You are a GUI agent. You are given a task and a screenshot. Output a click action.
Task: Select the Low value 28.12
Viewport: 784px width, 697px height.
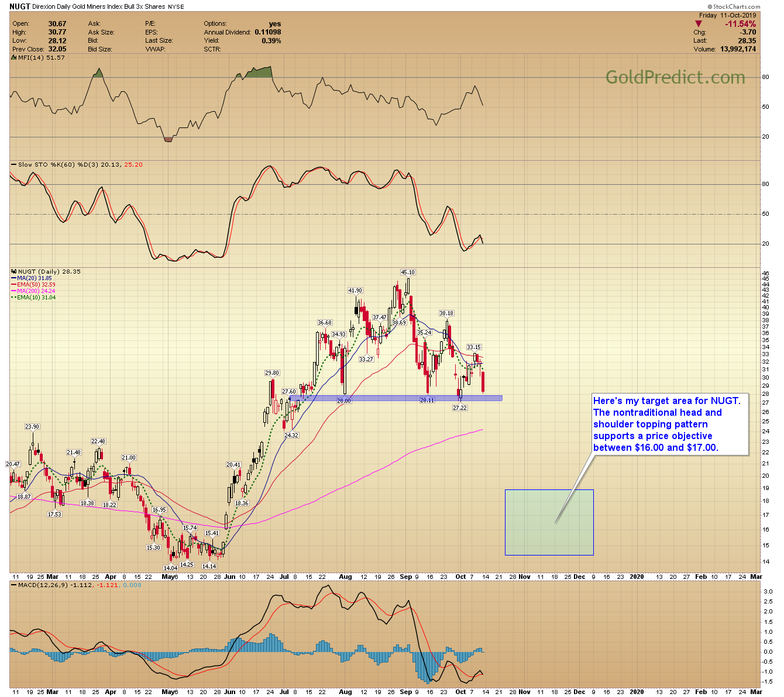(x=57, y=41)
